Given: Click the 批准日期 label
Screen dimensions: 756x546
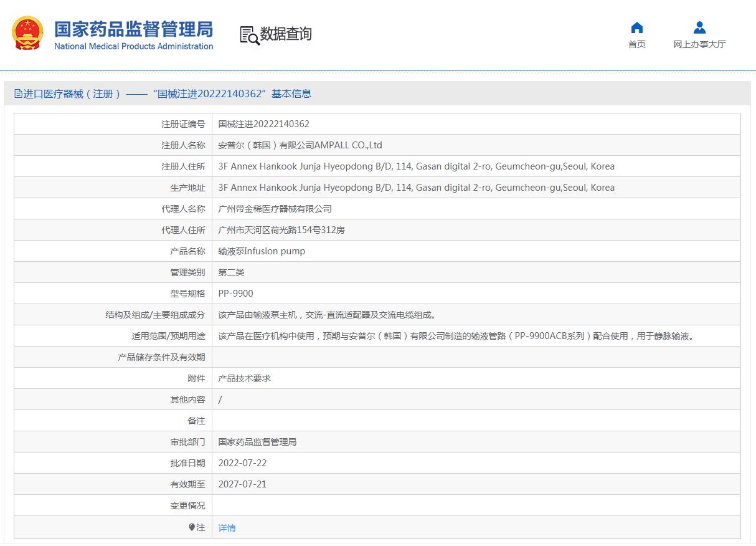Looking at the screenshot, I should tap(187, 463).
